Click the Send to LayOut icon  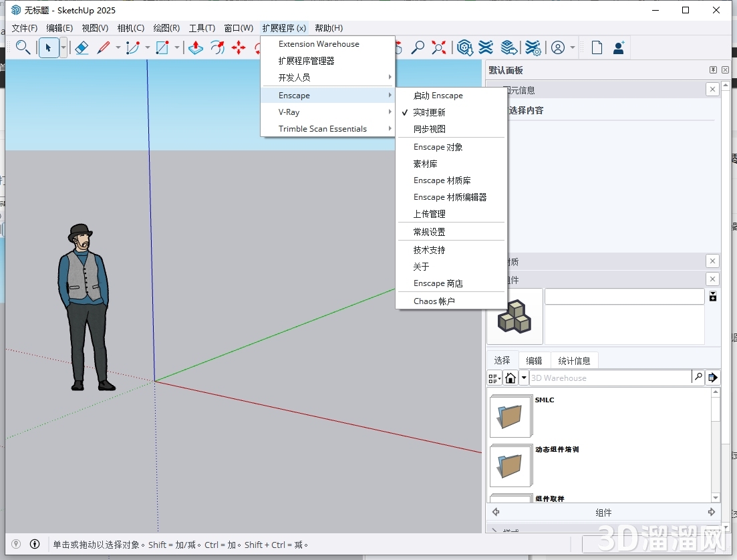[509, 47]
